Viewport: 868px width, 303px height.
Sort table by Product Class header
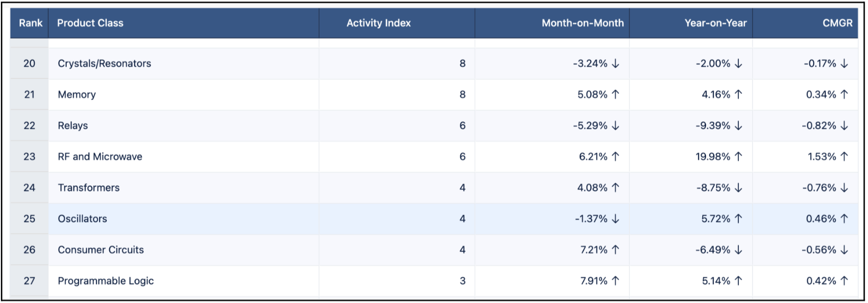point(90,23)
